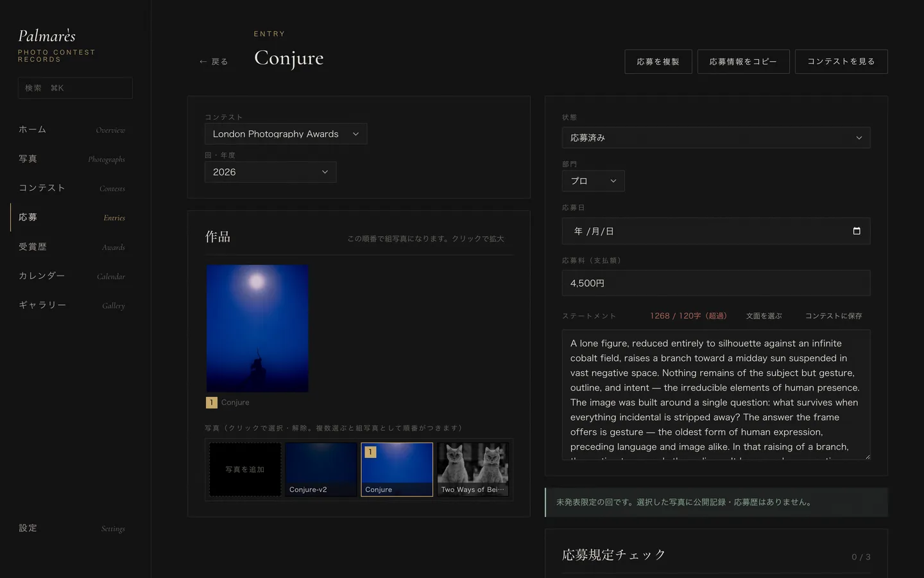The height and width of the screenshot is (578, 924).
Task: Click the 未発表限定の回です notice
Action: 716,502
